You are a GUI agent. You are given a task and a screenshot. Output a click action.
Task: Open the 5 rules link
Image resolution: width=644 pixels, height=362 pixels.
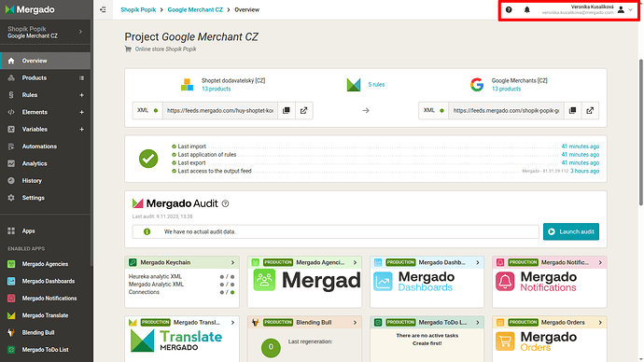[x=376, y=85]
